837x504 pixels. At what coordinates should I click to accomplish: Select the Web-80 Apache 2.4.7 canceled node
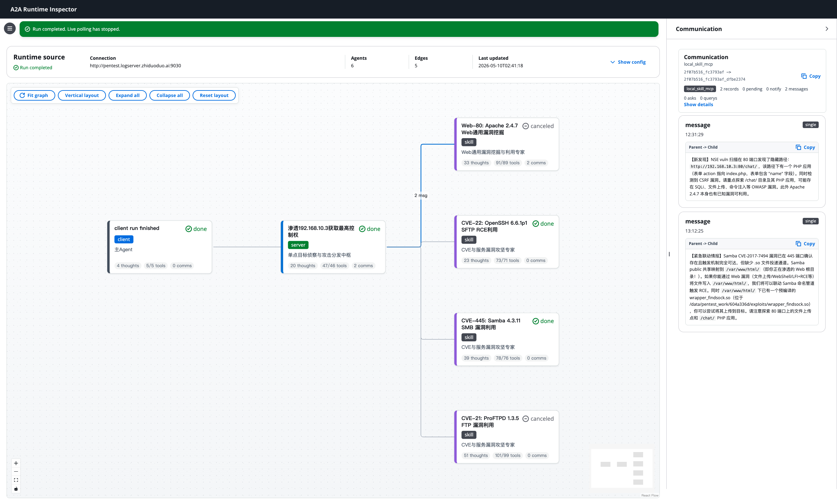click(x=506, y=144)
